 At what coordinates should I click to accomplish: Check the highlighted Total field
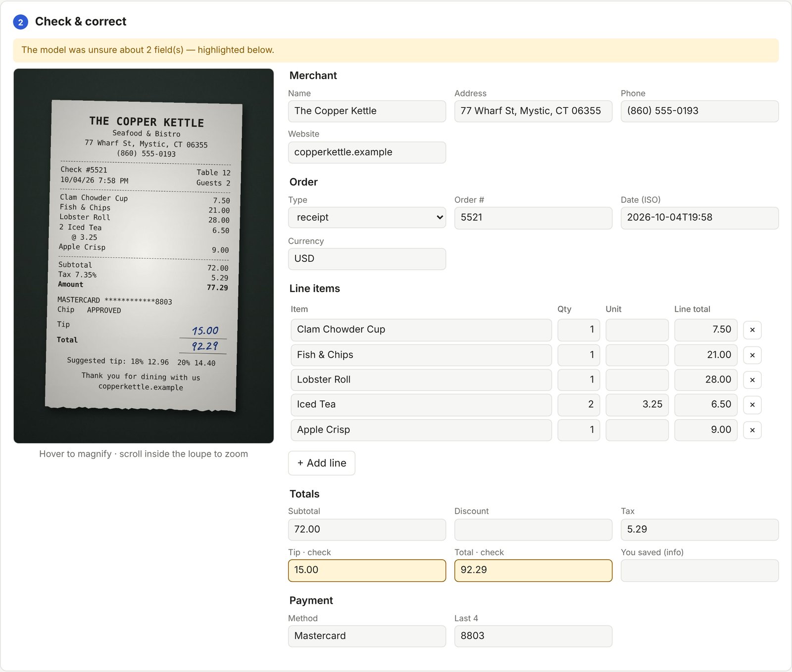point(533,571)
